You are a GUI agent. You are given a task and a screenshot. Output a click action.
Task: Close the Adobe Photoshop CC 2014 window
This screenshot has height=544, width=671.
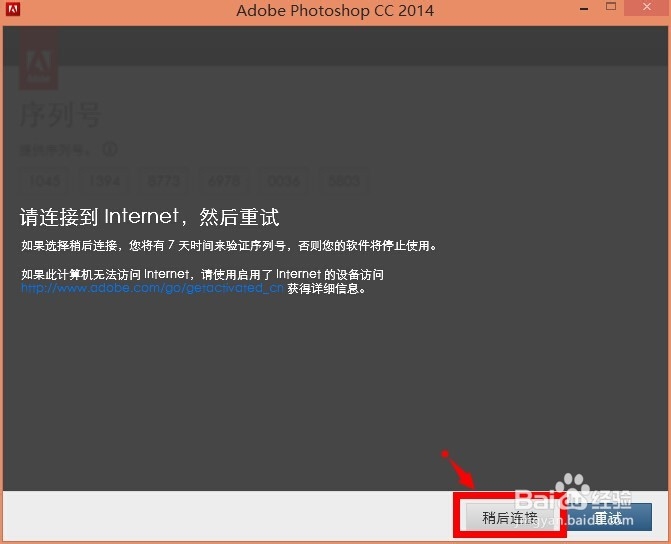[x=647, y=7]
